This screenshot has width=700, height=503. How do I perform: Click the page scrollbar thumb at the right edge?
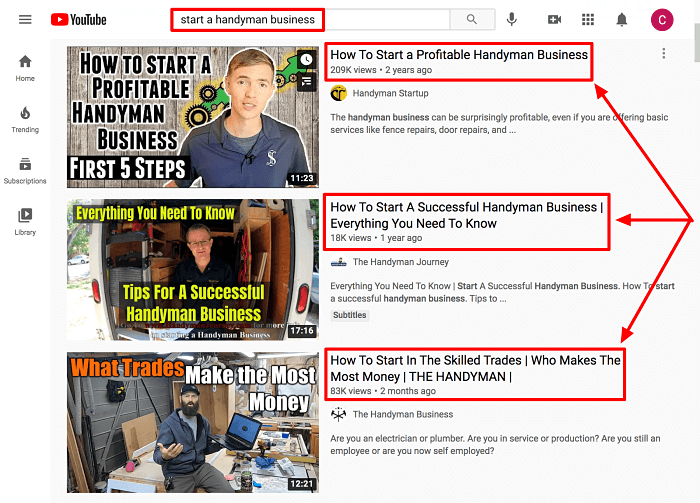click(697, 42)
